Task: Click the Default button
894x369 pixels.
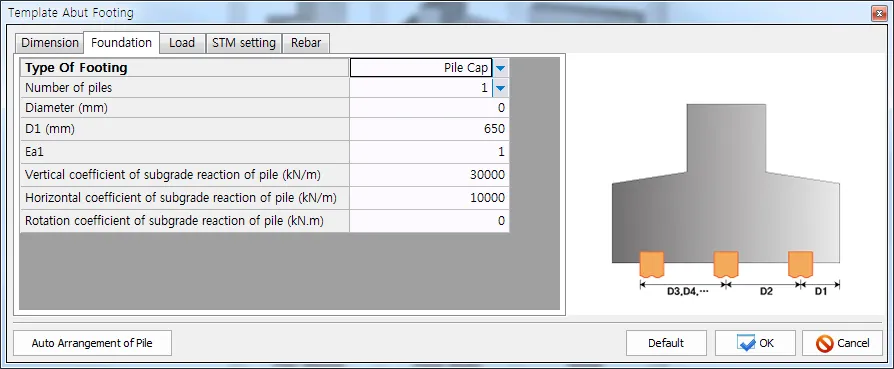Action: (x=666, y=343)
